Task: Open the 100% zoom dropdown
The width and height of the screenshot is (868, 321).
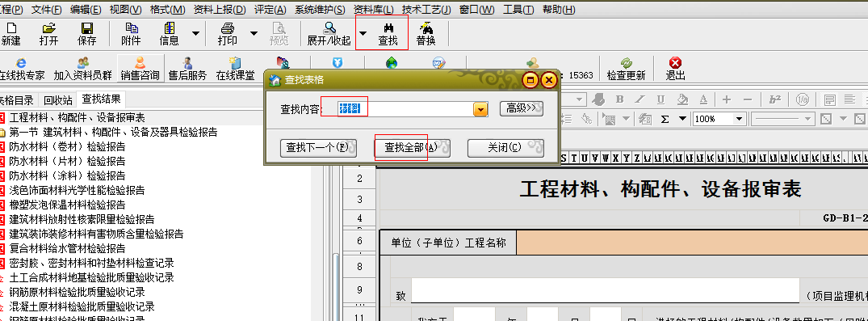Action: pos(739,119)
